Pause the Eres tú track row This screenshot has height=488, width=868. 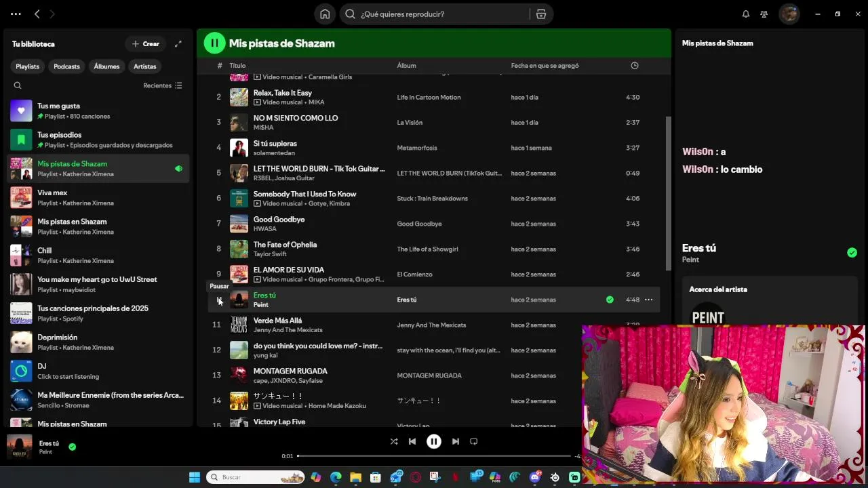[219, 300]
